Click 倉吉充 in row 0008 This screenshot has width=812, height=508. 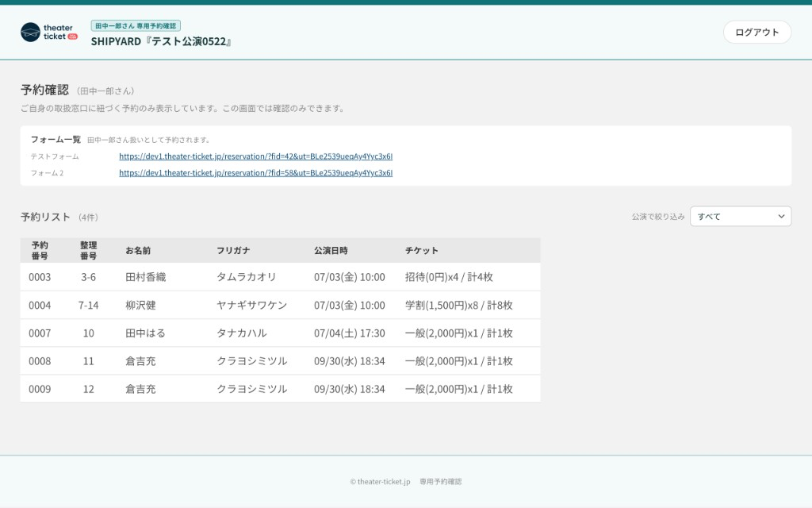[140, 361]
